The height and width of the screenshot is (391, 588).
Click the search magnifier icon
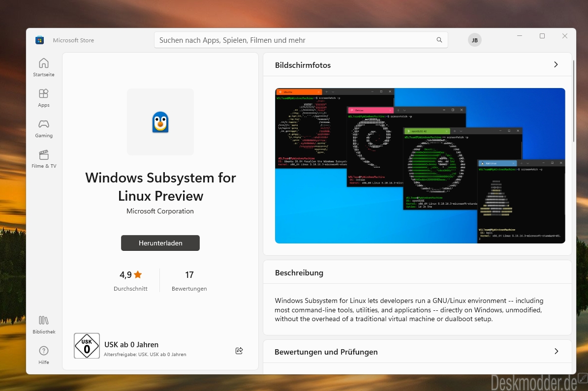[439, 40]
